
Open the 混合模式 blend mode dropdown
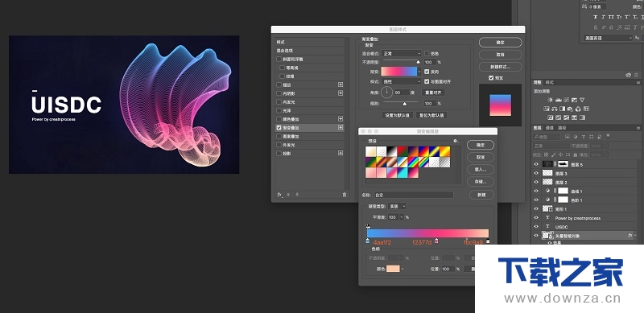pos(402,53)
